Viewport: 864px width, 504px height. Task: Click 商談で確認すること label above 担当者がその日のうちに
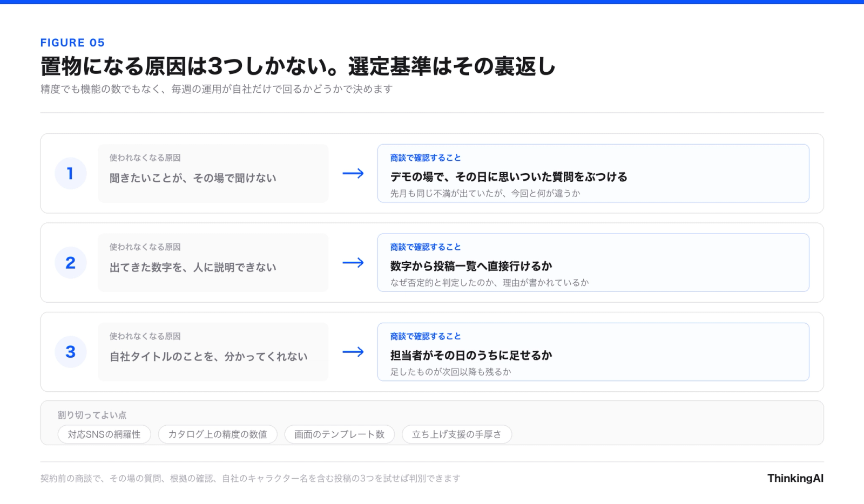(x=426, y=336)
